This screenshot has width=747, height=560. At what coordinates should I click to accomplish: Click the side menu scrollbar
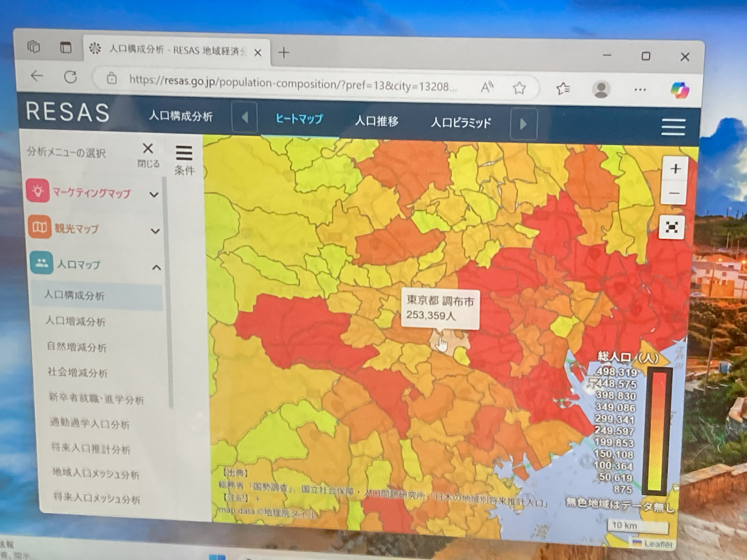click(x=167, y=292)
